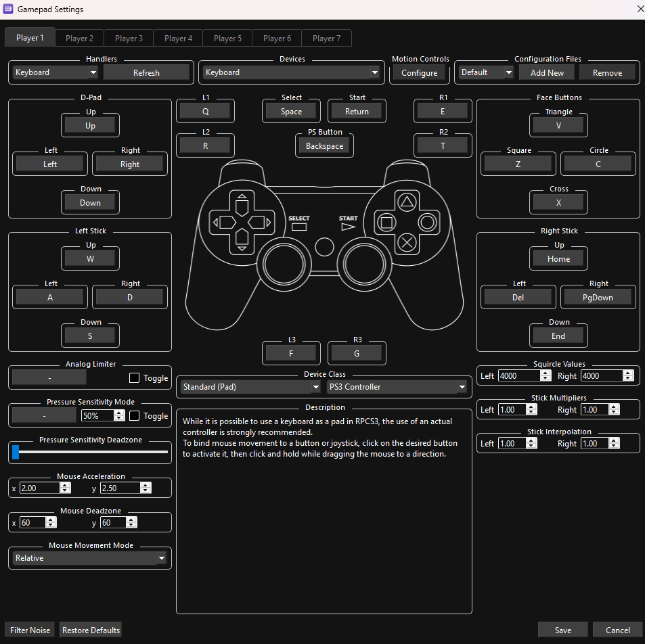Set the Analog Limiter key binding
645x644 pixels.
click(49, 377)
